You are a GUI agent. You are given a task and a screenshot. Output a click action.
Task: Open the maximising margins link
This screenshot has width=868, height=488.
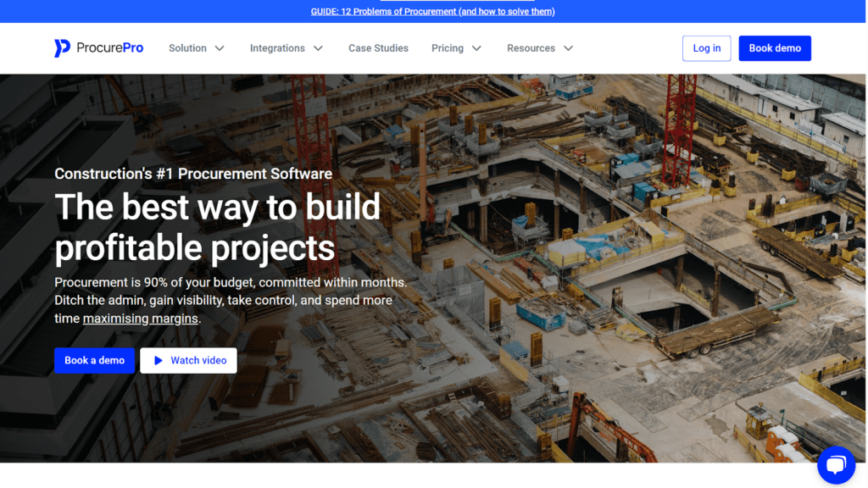(139, 319)
